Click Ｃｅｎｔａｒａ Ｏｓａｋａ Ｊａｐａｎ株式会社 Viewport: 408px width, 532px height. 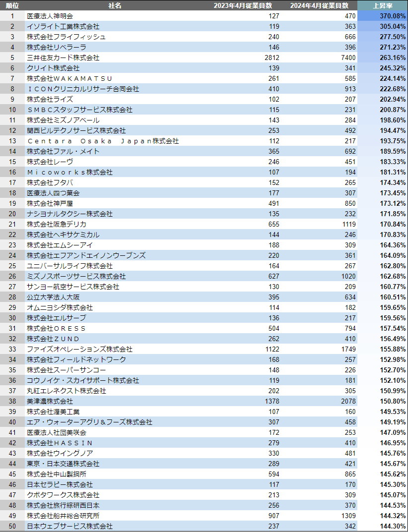(103, 141)
